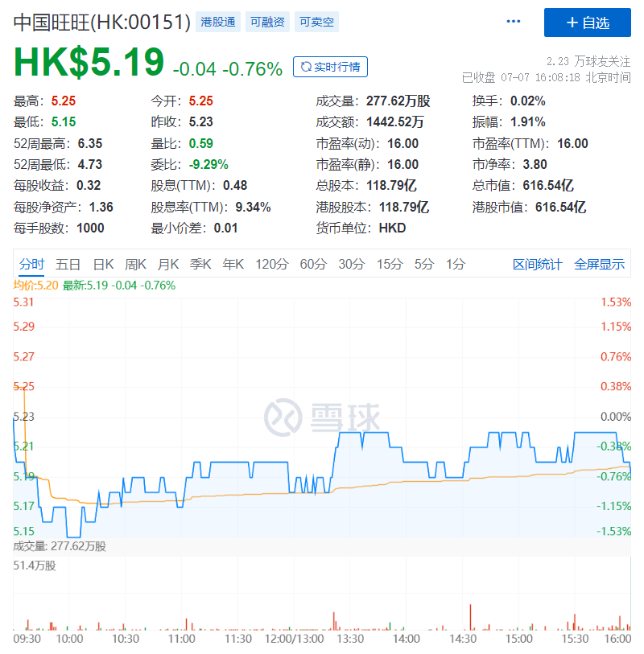644x654 pixels.
Task: Switch to the 季K chart tab
Action: click(x=200, y=264)
